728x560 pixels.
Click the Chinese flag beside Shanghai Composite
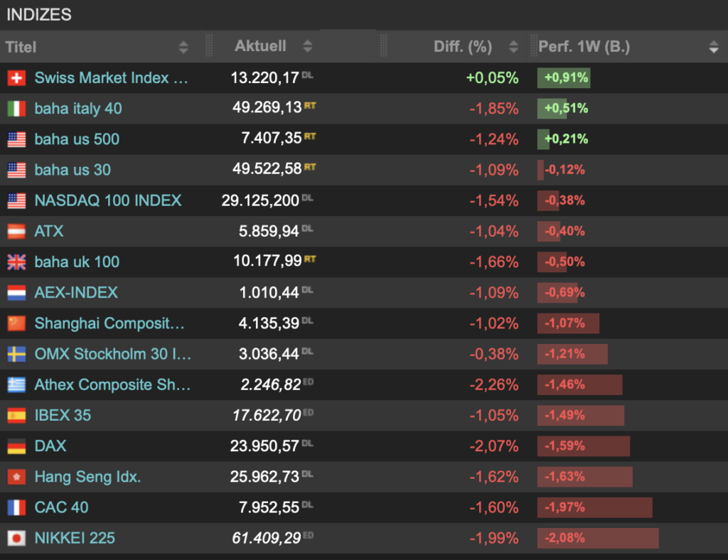click(16, 323)
